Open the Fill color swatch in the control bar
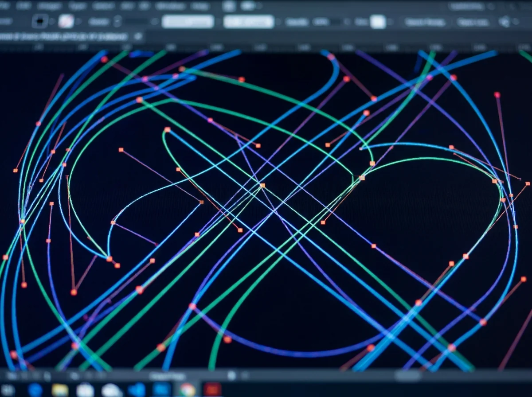The image size is (532, 397). tap(40, 21)
